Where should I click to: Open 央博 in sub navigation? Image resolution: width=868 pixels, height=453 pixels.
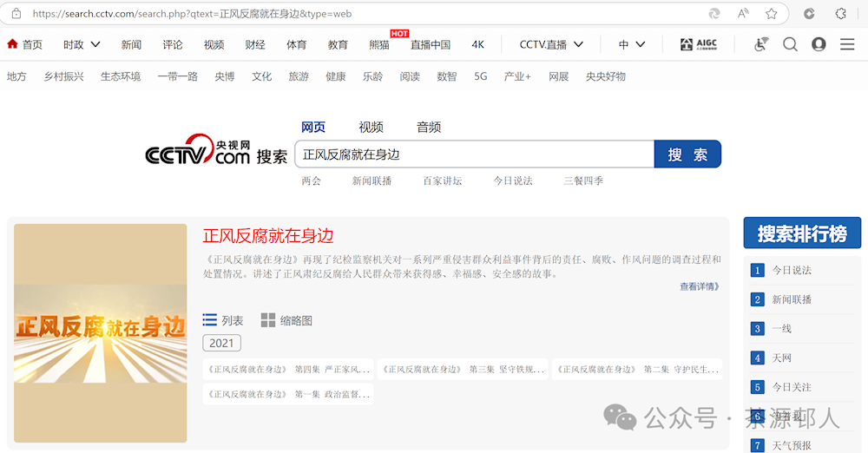tap(225, 76)
